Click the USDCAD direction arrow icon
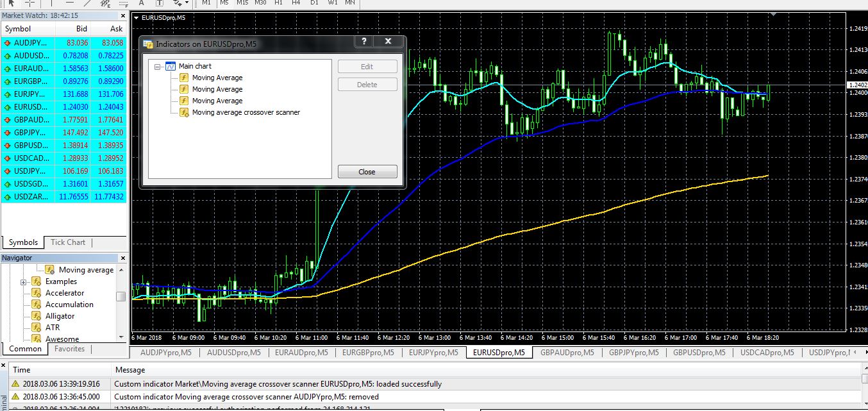Image resolution: width=868 pixels, height=411 pixels. [x=7, y=158]
